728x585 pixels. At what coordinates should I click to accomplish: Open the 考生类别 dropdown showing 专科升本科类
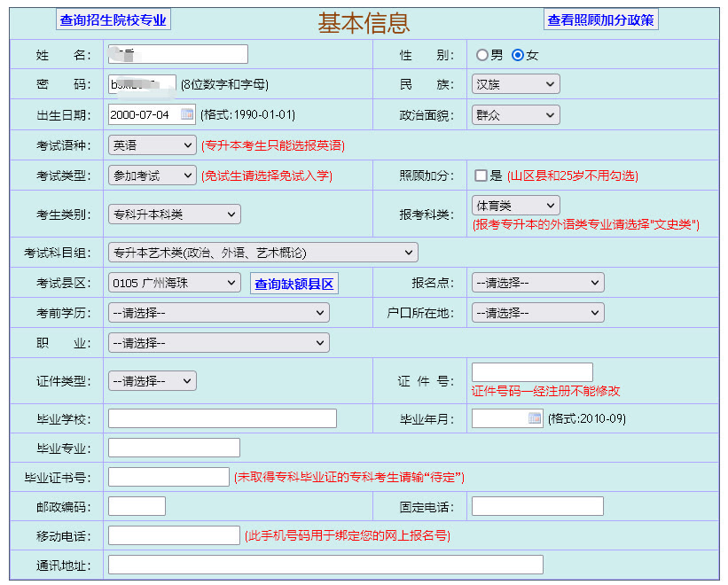pos(174,214)
